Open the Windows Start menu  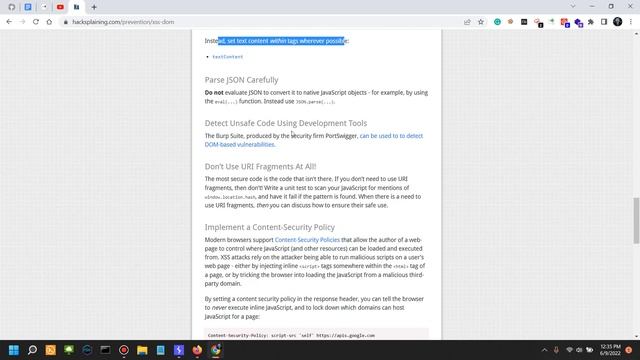pos(13,350)
